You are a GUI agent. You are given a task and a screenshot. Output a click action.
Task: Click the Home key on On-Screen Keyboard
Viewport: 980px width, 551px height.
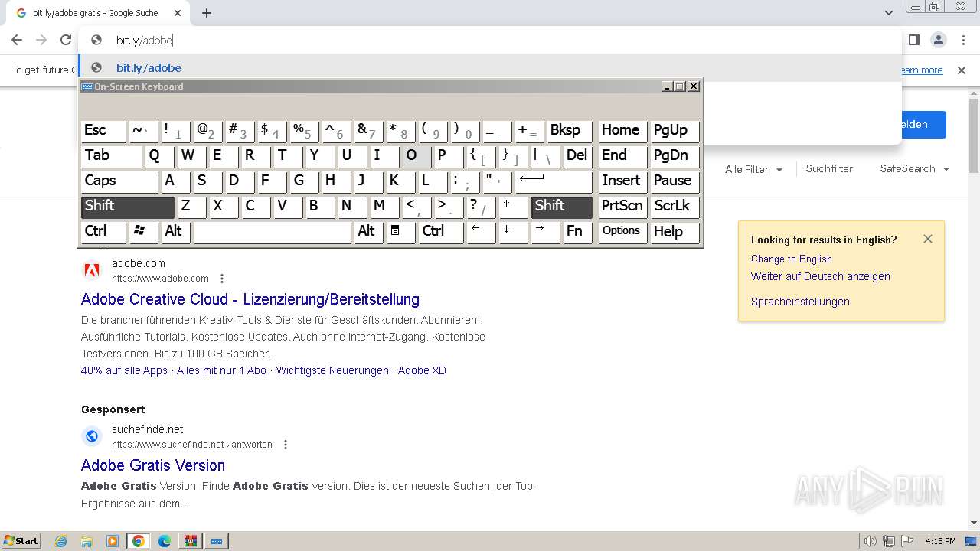tap(622, 131)
